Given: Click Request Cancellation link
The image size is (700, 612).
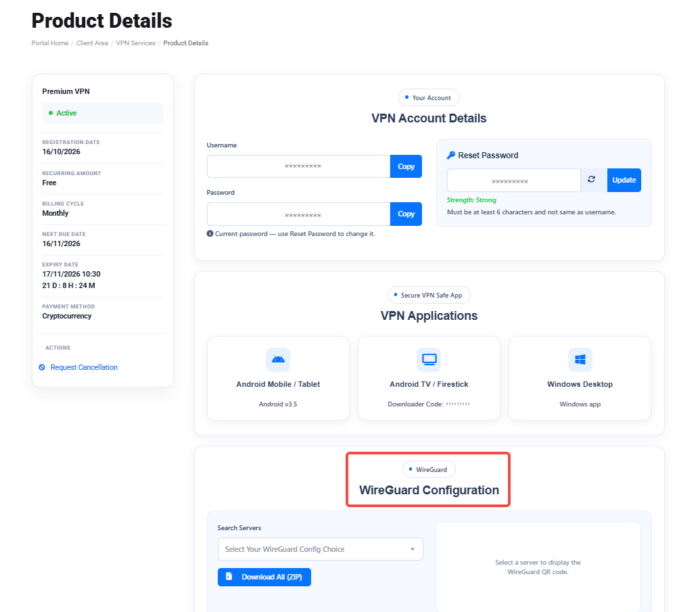Looking at the screenshot, I should point(84,367).
